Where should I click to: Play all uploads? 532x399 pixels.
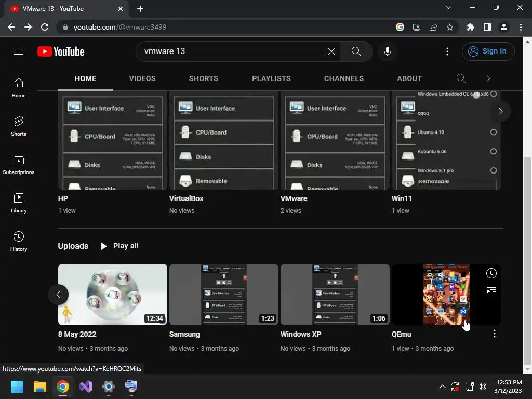[119, 246]
